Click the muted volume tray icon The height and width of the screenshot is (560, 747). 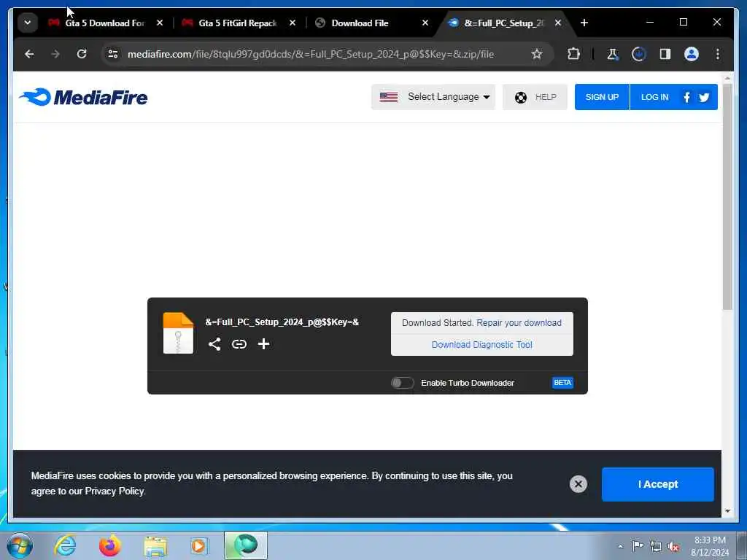(x=673, y=546)
